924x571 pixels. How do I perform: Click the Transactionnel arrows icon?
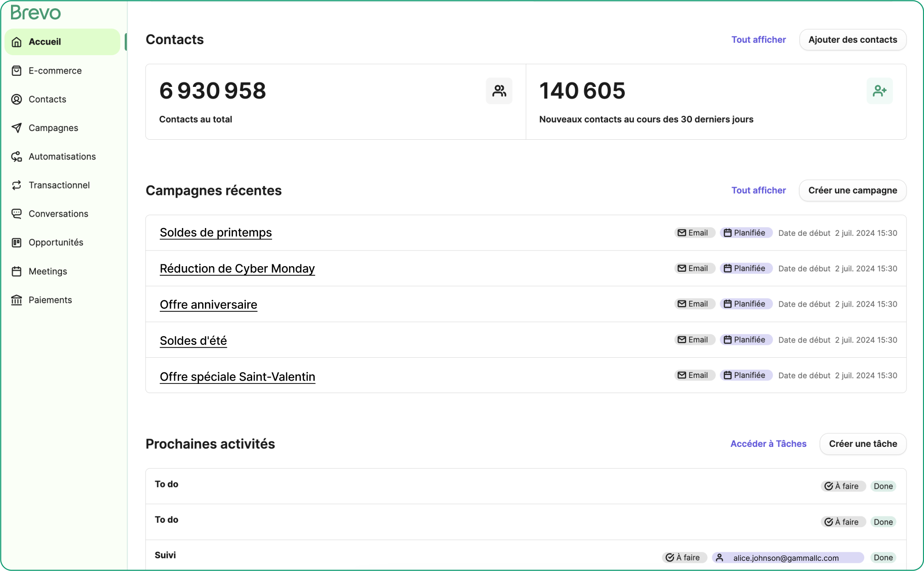click(17, 185)
